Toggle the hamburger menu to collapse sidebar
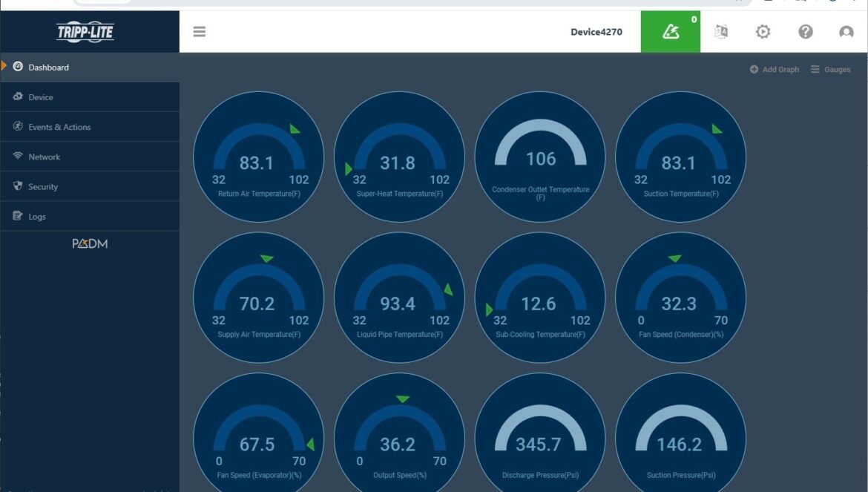This screenshot has height=492, width=868. tap(199, 32)
